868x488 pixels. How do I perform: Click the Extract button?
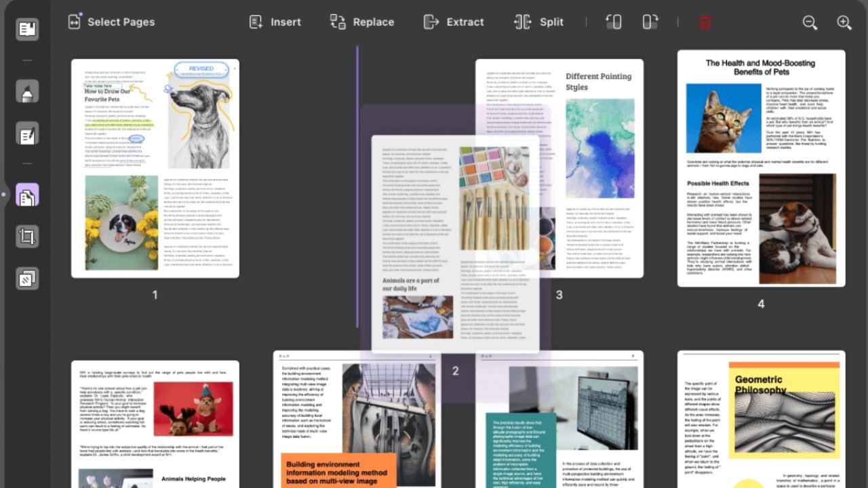[x=453, y=22]
